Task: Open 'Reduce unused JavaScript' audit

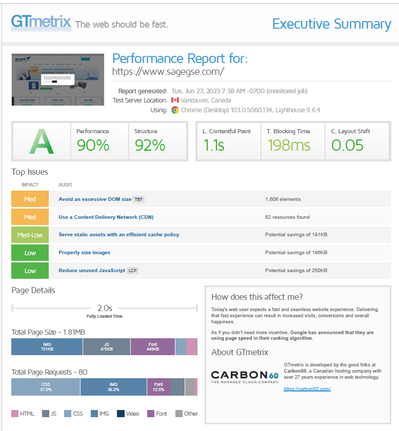Action: (92, 270)
